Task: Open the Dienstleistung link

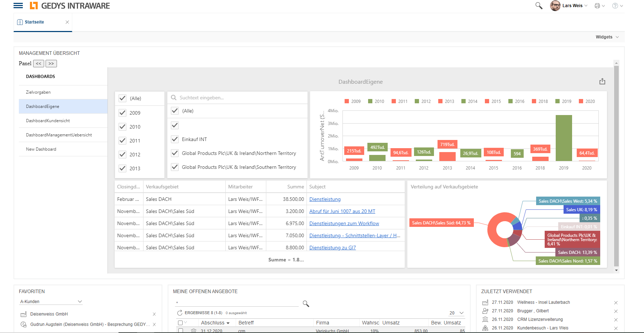Action: coord(325,199)
